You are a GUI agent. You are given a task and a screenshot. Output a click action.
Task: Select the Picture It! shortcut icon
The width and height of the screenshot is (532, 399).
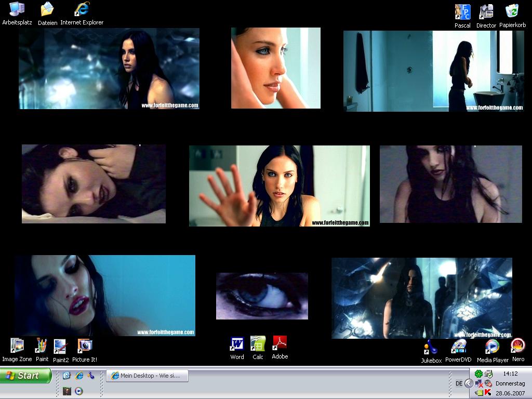point(85,345)
